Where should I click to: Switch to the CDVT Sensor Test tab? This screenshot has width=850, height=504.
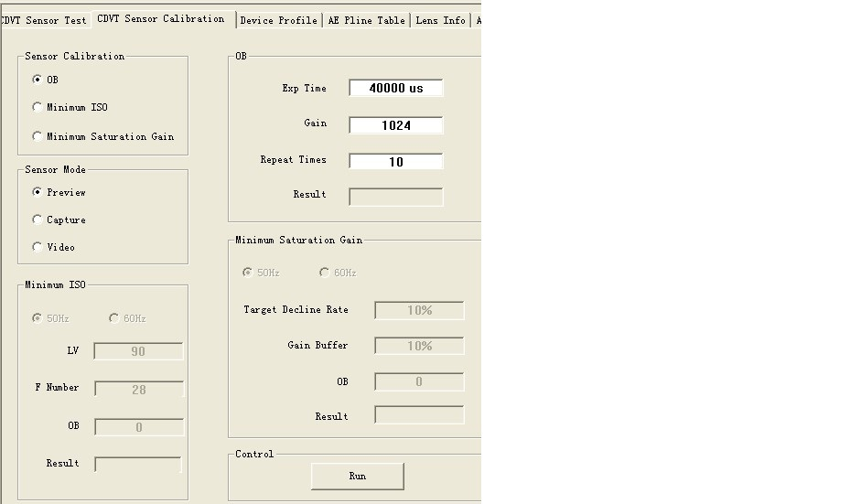click(43, 20)
